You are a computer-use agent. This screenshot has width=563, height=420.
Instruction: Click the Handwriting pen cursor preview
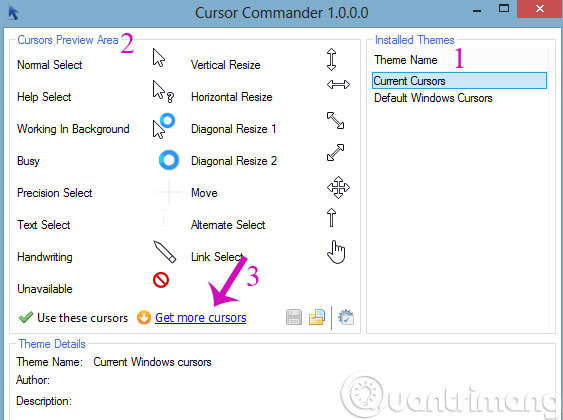[165, 252]
